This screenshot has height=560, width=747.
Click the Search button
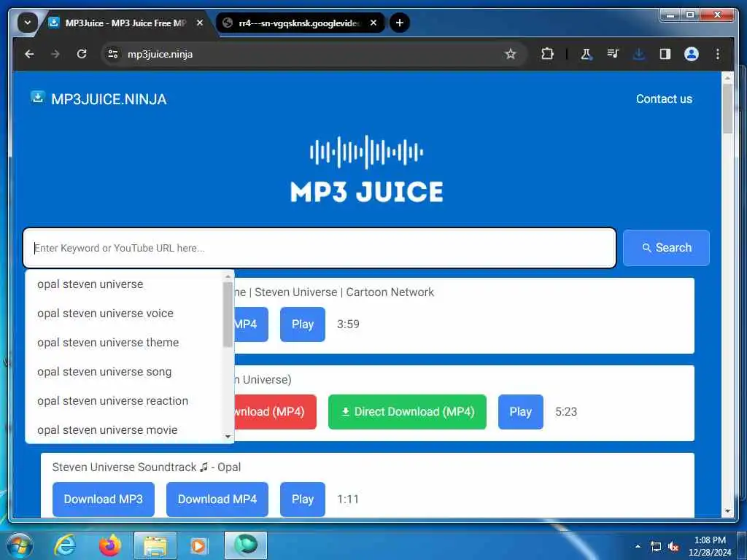pos(666,248)
